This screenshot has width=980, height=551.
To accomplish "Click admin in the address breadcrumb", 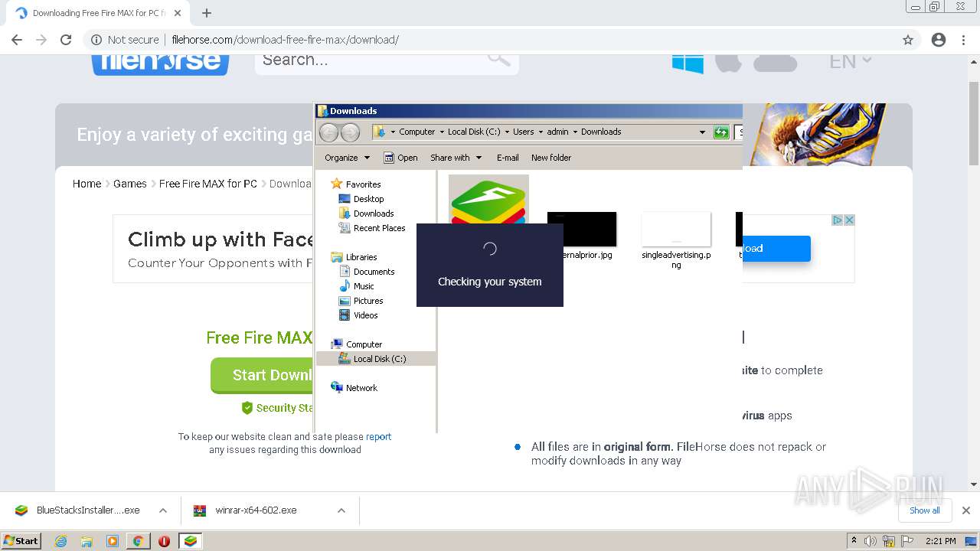I will coord(557,132).
